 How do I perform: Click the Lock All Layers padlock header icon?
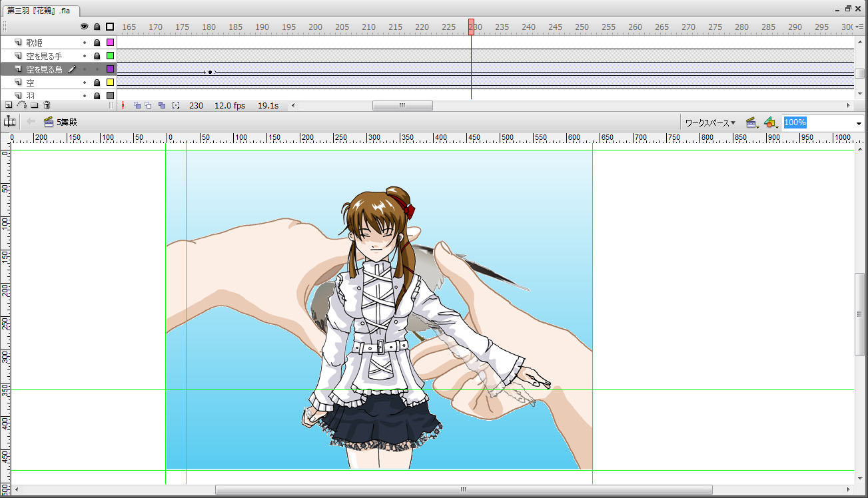click(x=97, y=27)
